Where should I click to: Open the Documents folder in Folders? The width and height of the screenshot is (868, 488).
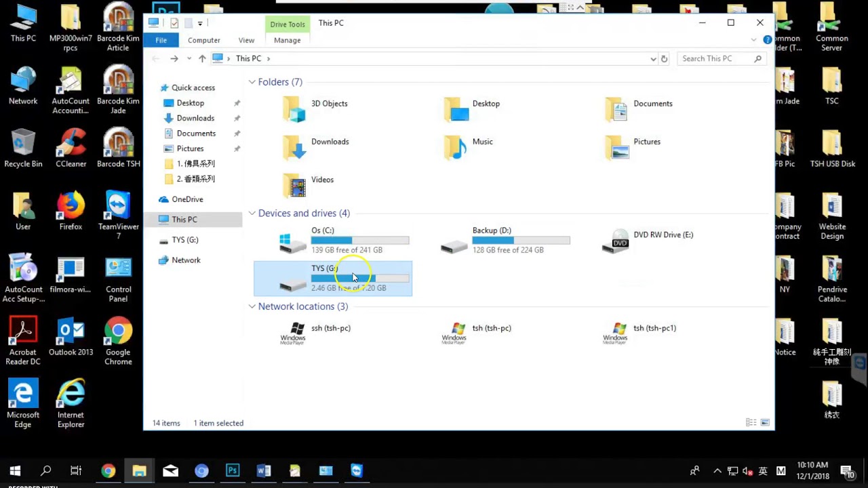(x=639, y=109)
